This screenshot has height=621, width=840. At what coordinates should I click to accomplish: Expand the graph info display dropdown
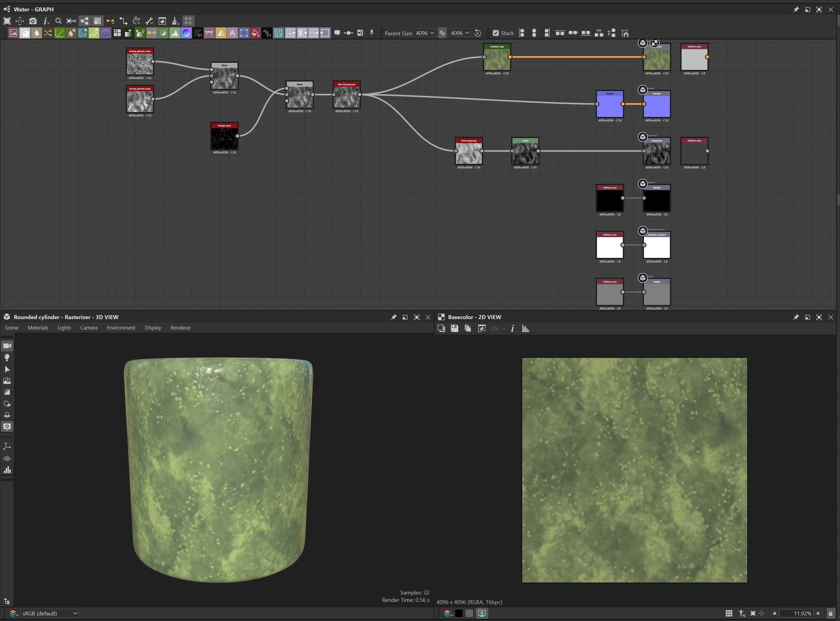[x=46, y=21]
